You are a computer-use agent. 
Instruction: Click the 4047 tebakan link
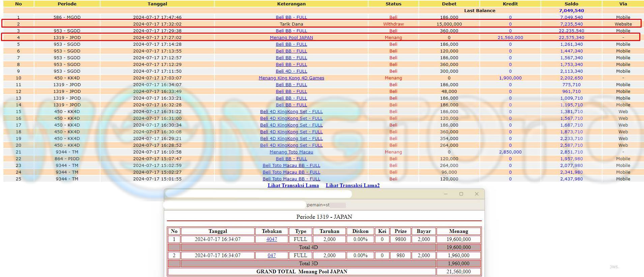pos(271,239)
